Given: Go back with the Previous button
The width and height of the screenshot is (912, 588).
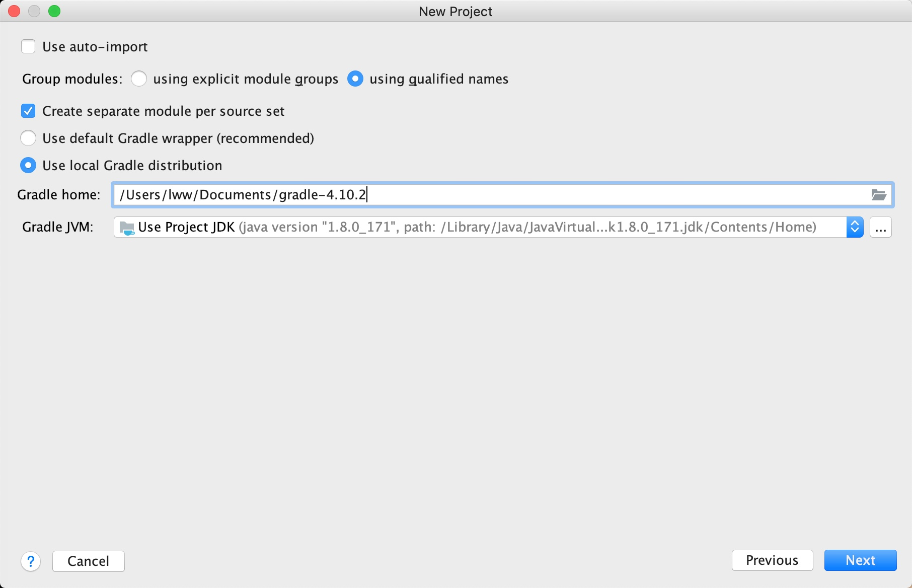Looking at the screenshot, I should 772,560.
